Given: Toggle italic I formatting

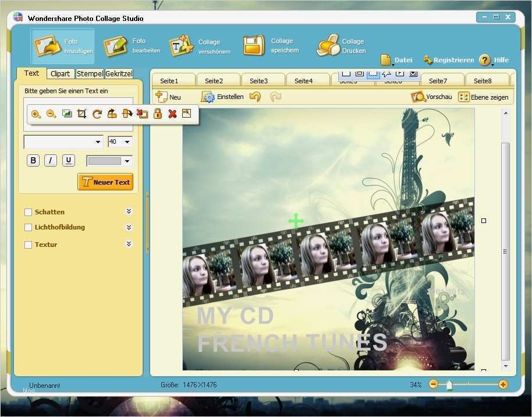Looking at the screenshot, I should pos(51,160).
